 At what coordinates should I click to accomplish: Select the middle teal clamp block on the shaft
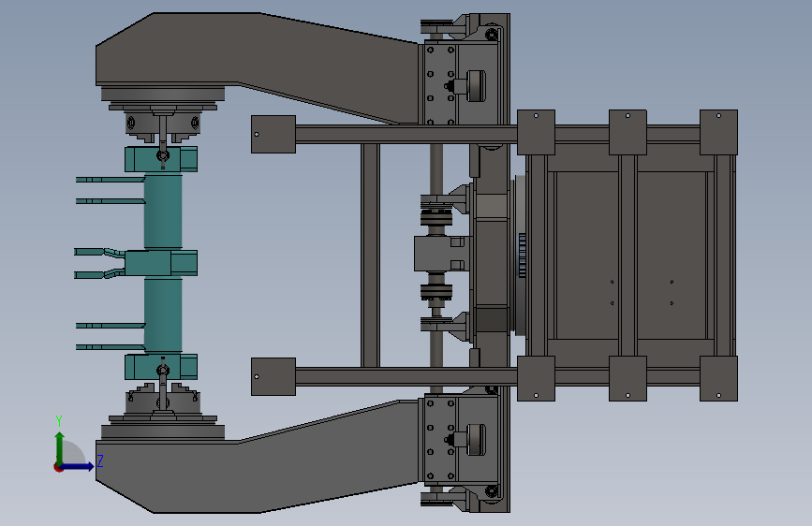161,263
